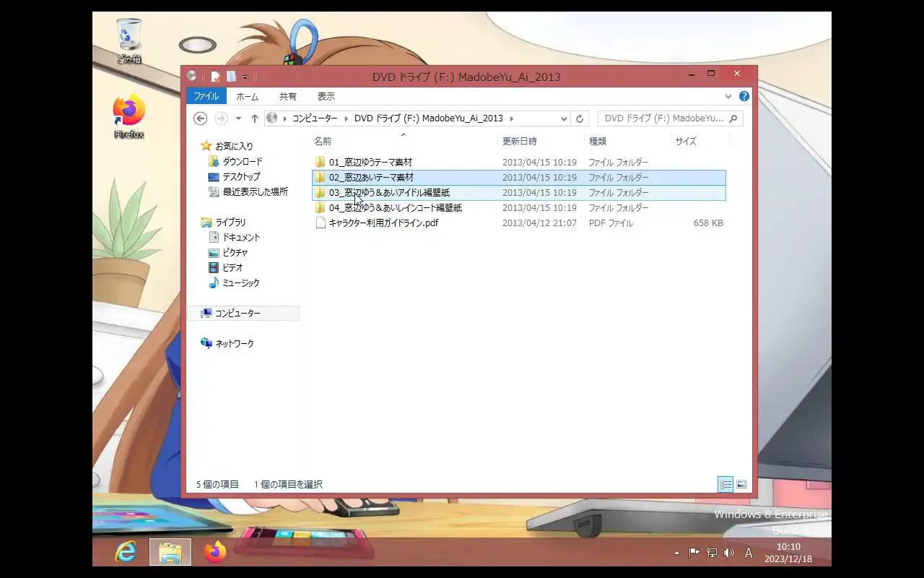Click Properties icon in quick access toolbar

coord(216,76)
